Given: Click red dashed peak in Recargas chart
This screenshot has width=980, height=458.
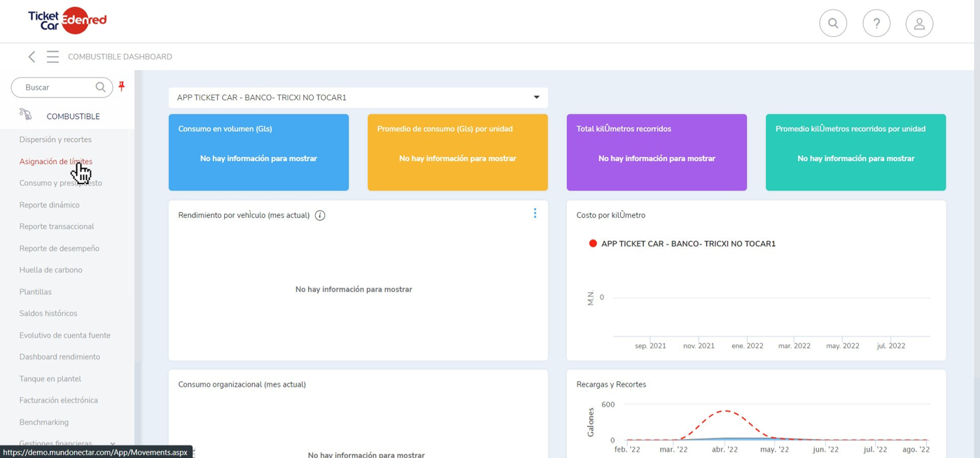Looking at the screenshot, I should pyautogui.click(x=726, y=411).
